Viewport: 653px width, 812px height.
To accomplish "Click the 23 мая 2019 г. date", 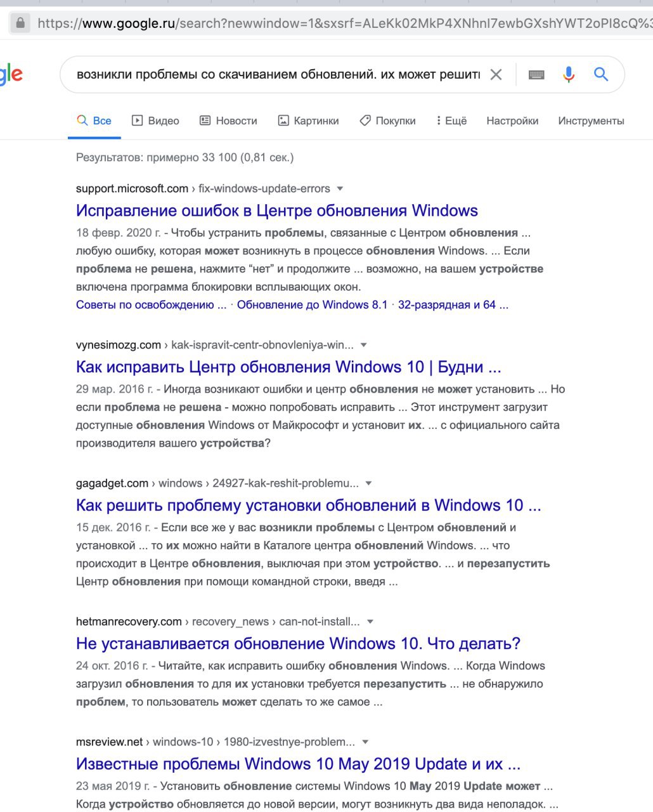I will [x=113, y=786].
